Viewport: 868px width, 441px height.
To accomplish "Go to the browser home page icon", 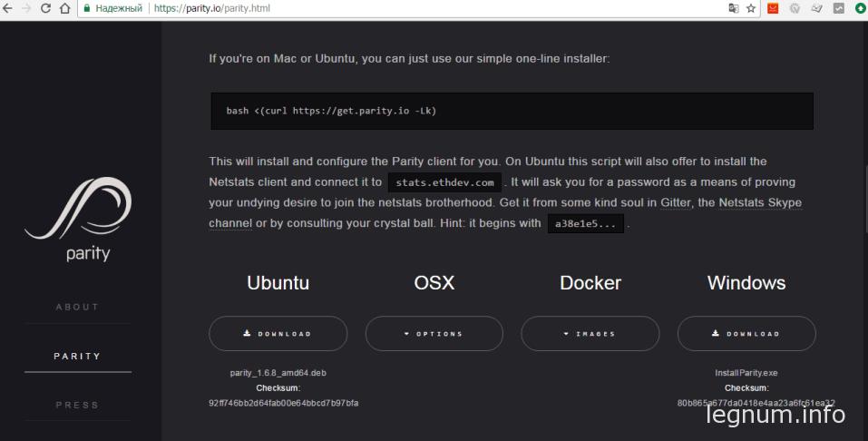I will [64, 8].
